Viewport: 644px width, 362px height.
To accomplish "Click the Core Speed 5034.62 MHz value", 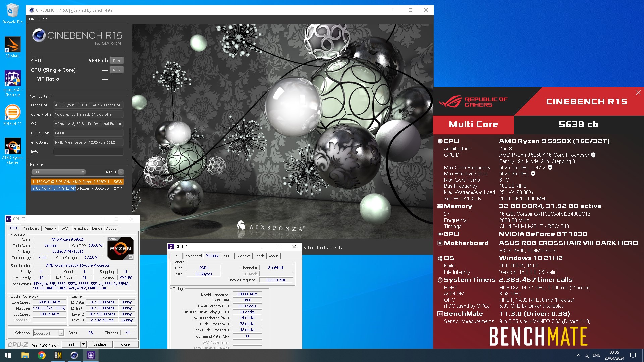I will (49, 302).
